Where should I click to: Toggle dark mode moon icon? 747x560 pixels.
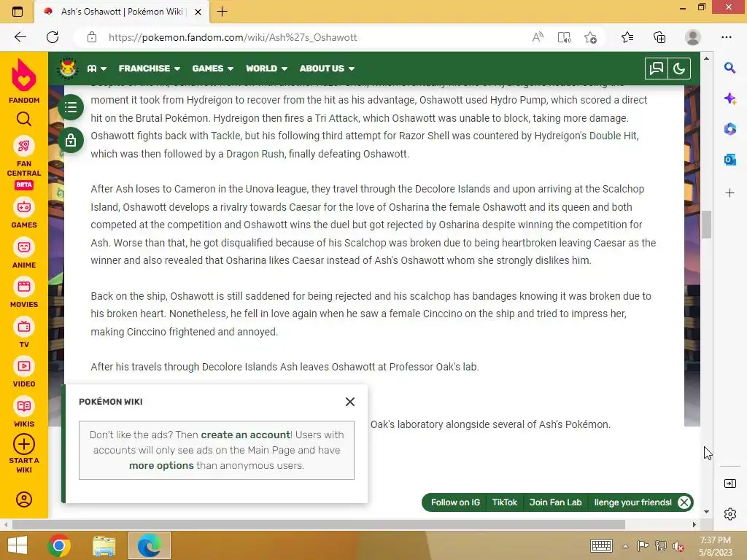pyautogui.click(x=679, y=69)
